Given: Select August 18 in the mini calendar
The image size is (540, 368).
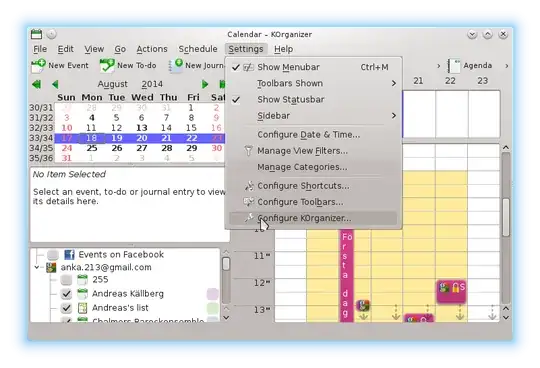Looking at the screenshot, I should tap(91, 138).
